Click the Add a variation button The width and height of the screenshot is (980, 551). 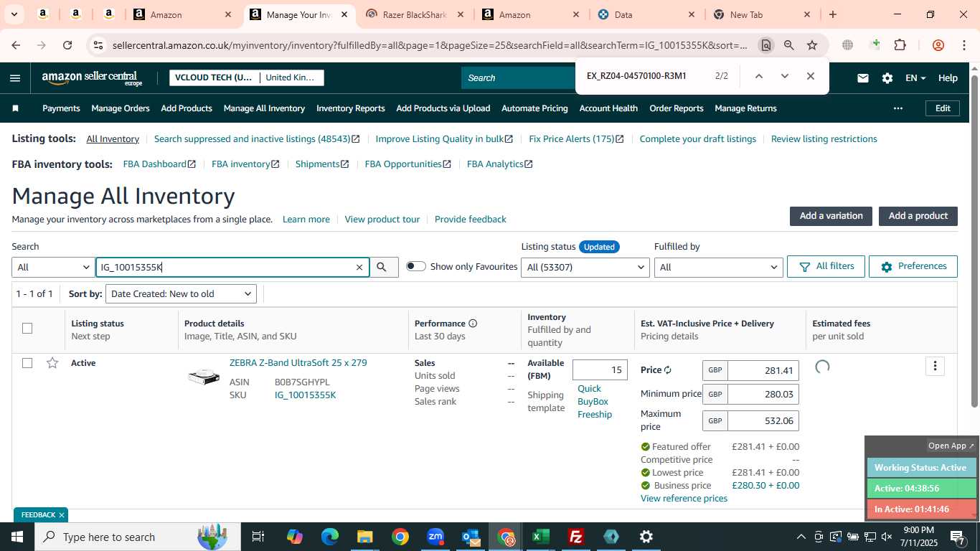pyautogui.click(x=831, y=216)
